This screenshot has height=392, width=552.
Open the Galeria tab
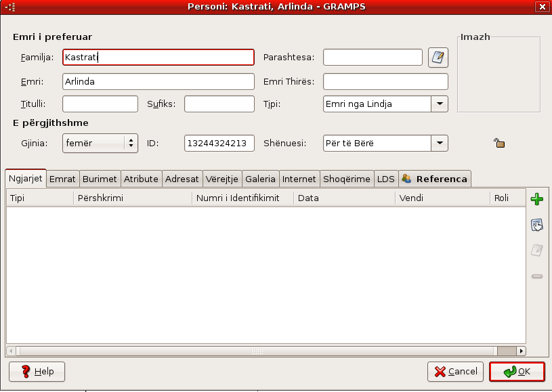261,179
